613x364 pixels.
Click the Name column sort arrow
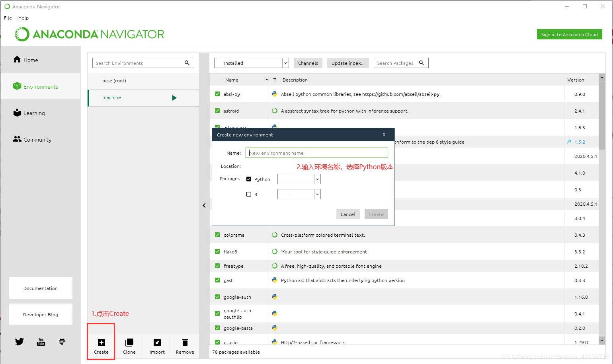(267, 80)
